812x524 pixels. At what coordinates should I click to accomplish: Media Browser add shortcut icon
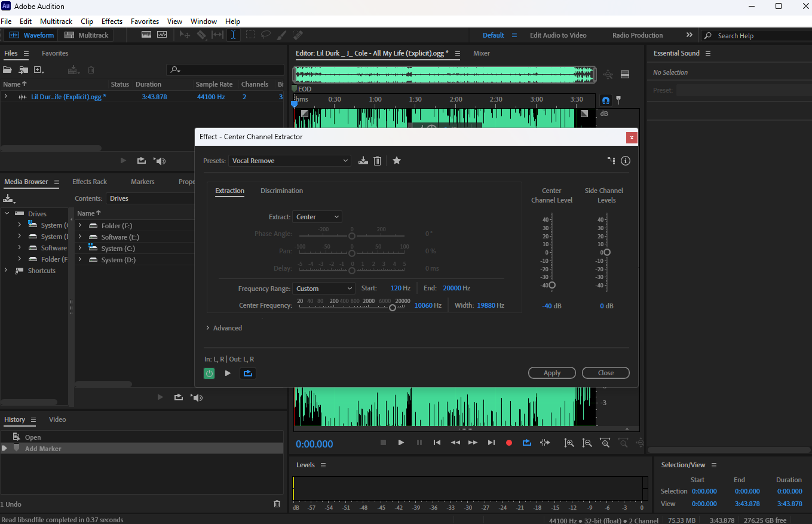[x=9, y=198]
